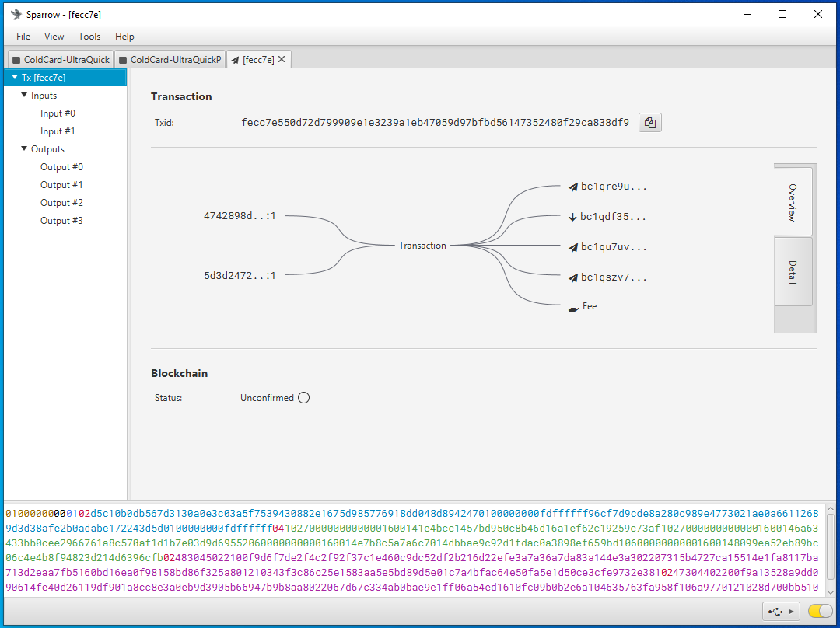Click the send icon beside bc1qu7uv output
Image resolution: width=840 pixels, height=628 pixels.
click(573, 247)
